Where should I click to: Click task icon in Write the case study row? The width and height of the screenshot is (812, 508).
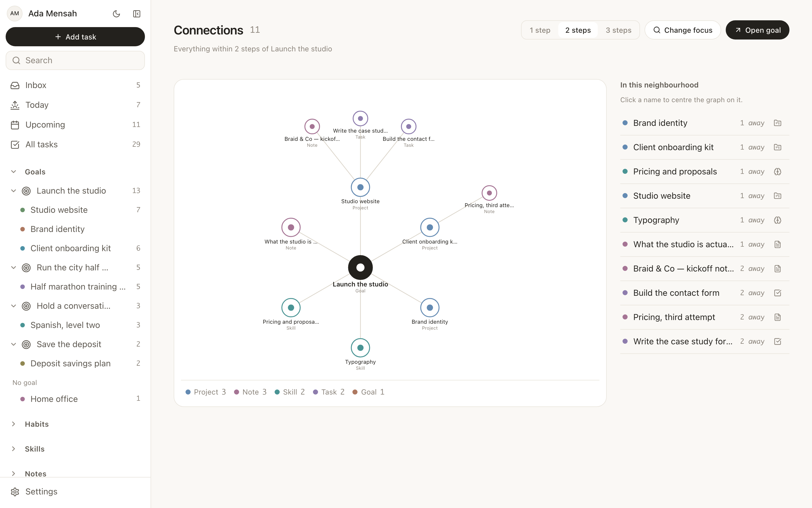[777, 341]
